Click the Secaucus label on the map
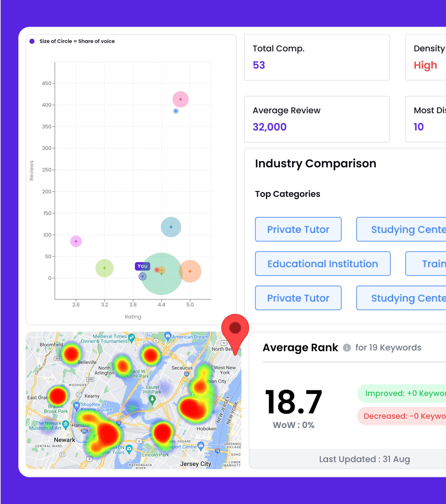The width and height of the screenshot is (446, 504). 182,368
